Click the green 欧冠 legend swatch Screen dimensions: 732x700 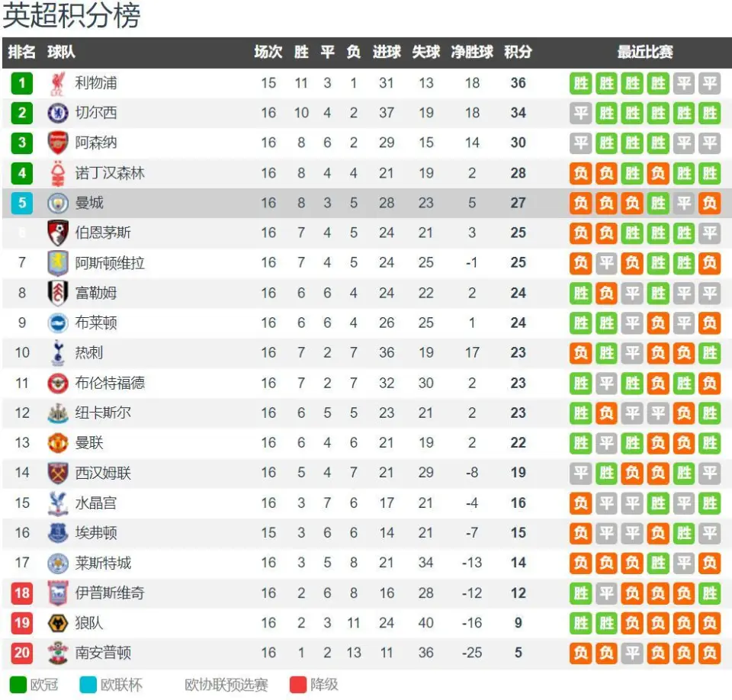point(18,685)
